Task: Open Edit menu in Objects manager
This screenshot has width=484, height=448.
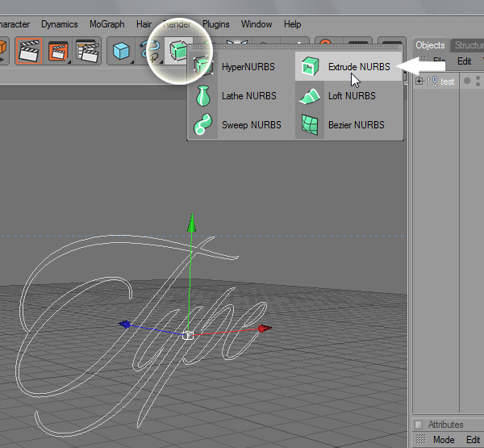Action: (x=465, y=61)
